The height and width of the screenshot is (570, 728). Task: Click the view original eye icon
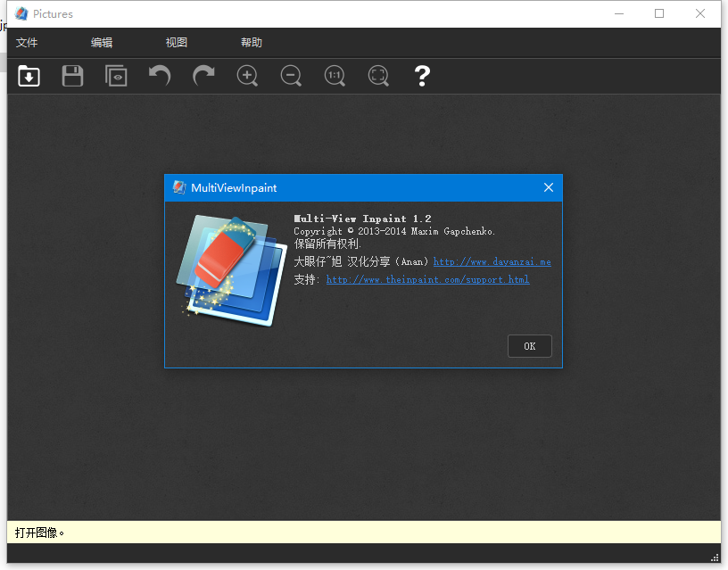tap(116, 76)
